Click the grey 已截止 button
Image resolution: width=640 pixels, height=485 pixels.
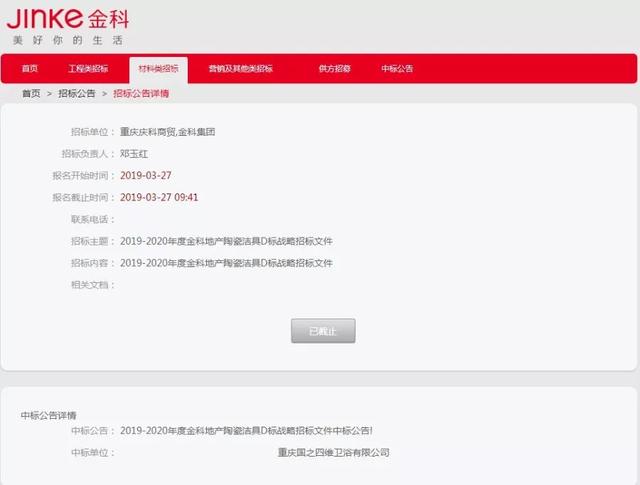pyautogui.click(x=323, y=331)
